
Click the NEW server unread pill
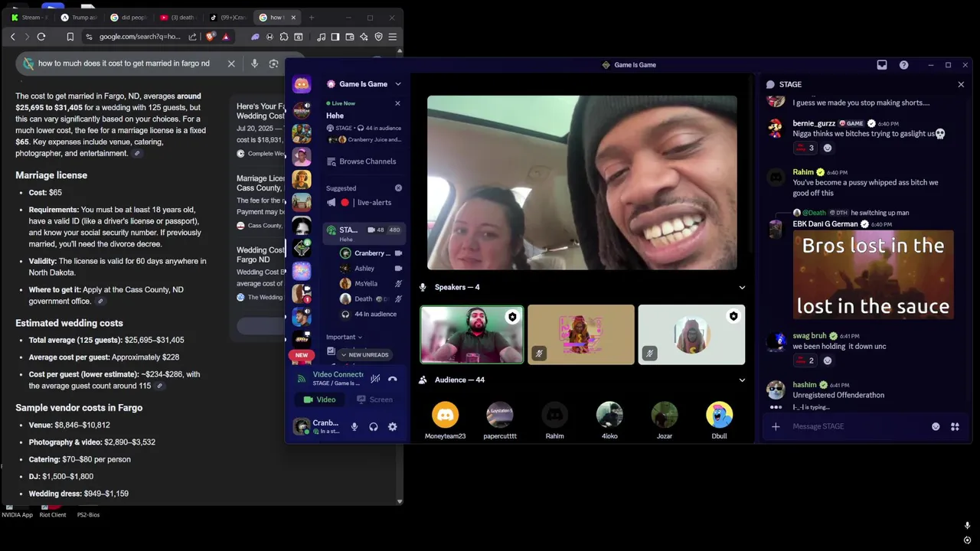click(x=302, y=355)
